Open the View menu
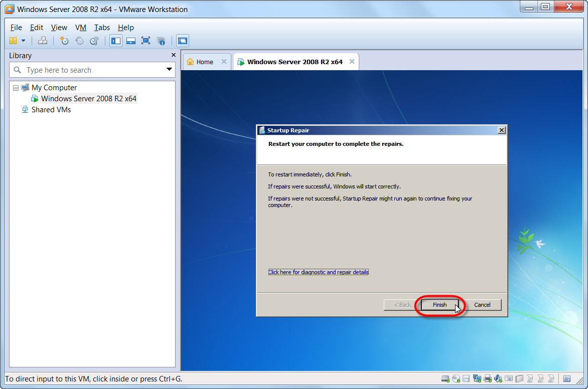This screenshot has height=389, width=588. coord(59,28)
